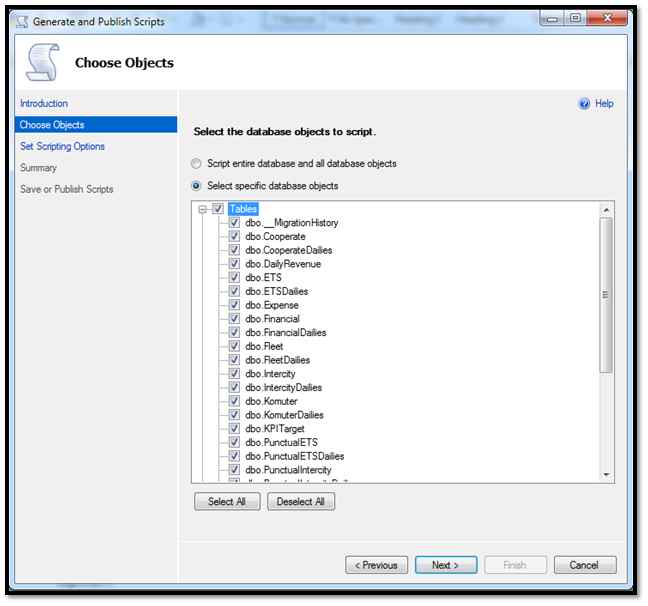Select the dbo.__MigrationHistory row text
The image size is (648, 606).
[x=292, y=223]
